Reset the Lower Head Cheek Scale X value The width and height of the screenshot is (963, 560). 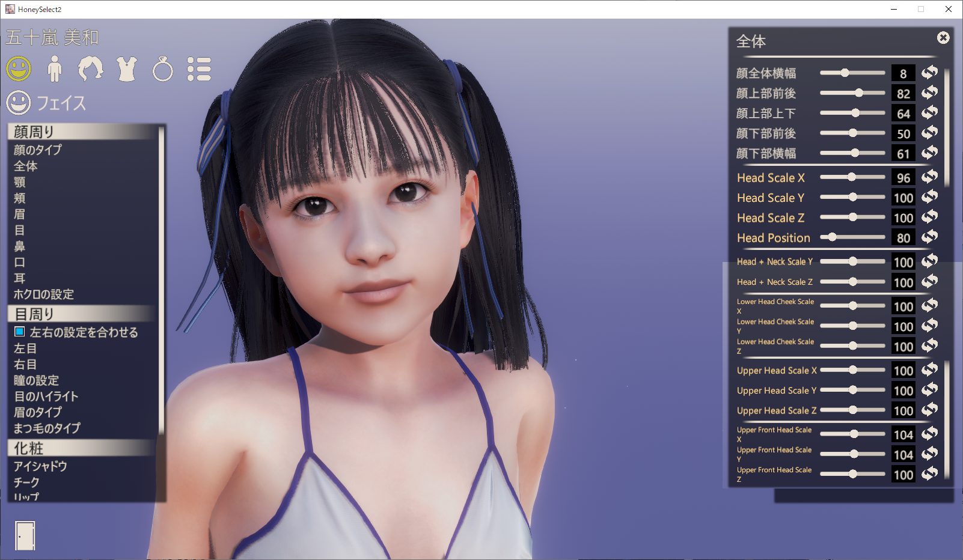tap(930, 306)
